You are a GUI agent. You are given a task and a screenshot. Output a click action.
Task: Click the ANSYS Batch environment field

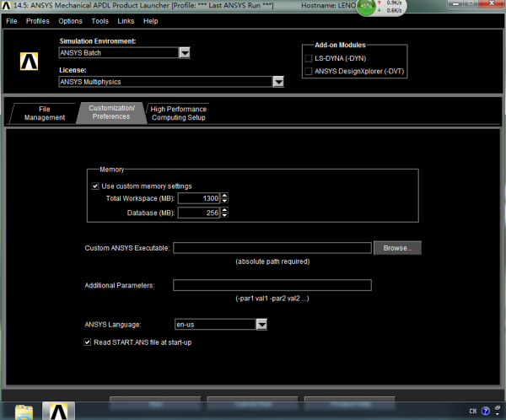coord(119,52)
